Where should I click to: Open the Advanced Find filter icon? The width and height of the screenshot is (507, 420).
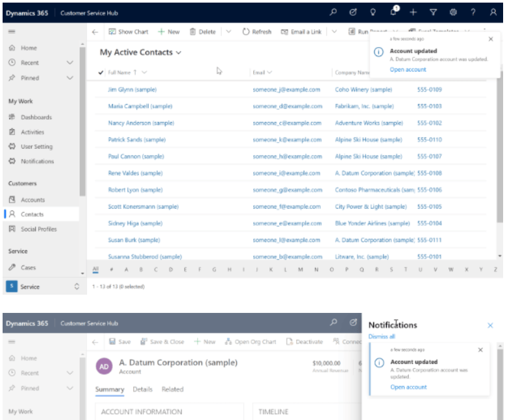coord(433,12)
